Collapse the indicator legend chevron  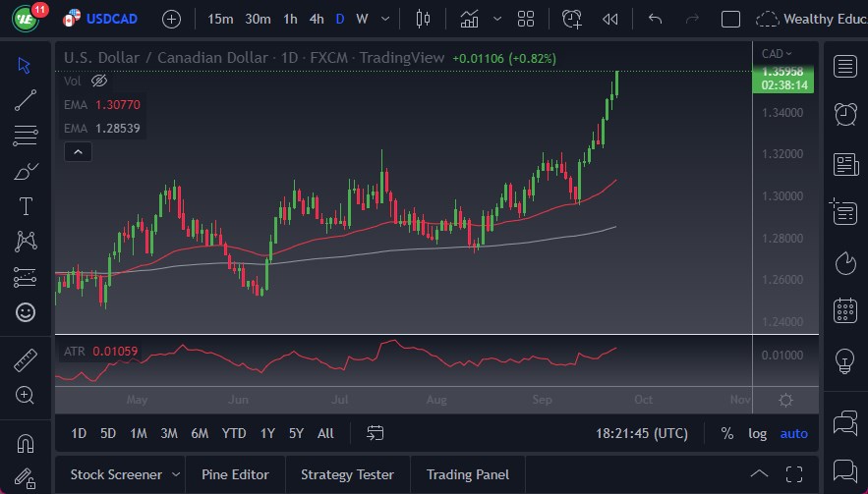[x=78, y=151]
